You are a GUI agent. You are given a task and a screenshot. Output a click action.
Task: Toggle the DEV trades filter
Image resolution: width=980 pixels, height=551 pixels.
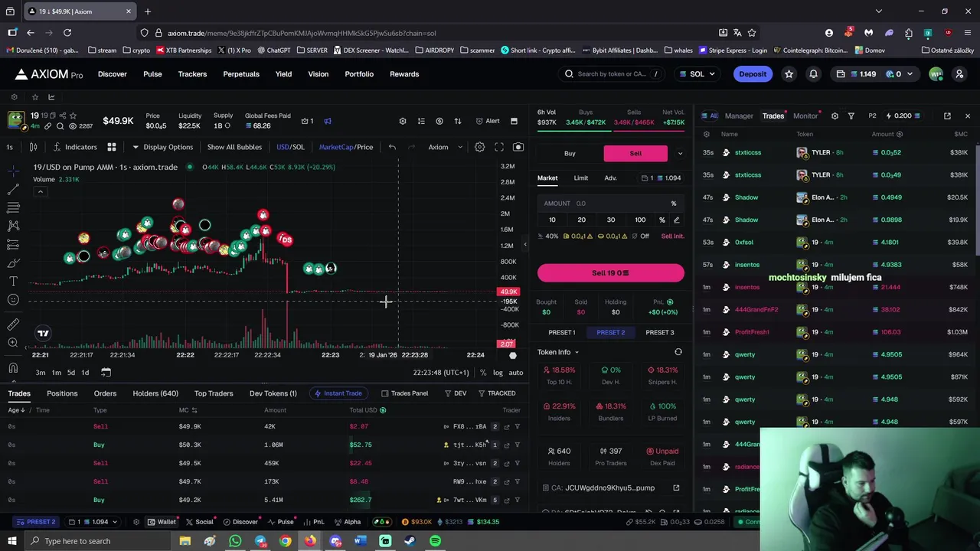click(455, 393)
